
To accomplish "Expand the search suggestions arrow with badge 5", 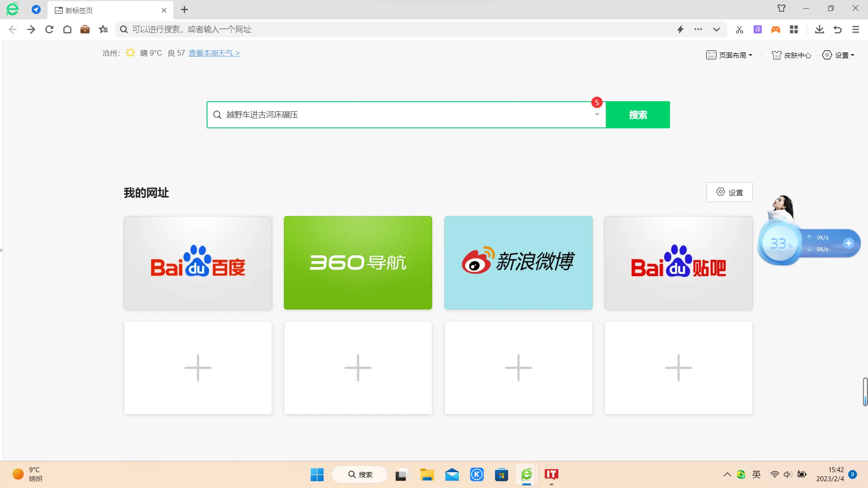I will tap(597, 114).
